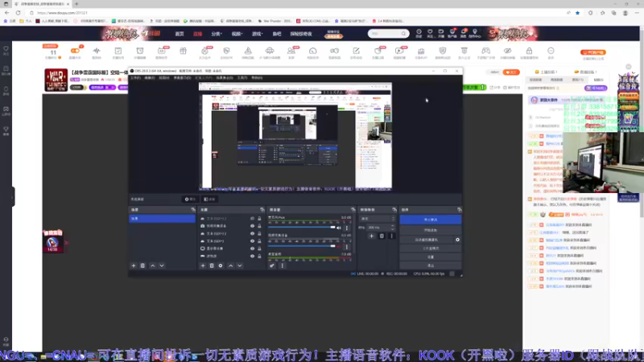Viewport: 644px width, 362px height.
Task: Go to 首页 in Douyu navigation
Action: pyautogui.click(x=180, y=34)
